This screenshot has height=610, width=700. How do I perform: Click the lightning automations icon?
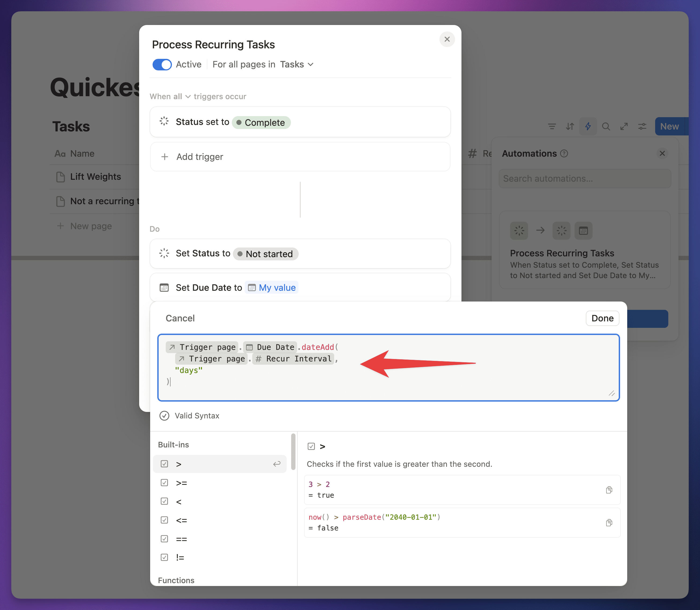pos(588,127)
